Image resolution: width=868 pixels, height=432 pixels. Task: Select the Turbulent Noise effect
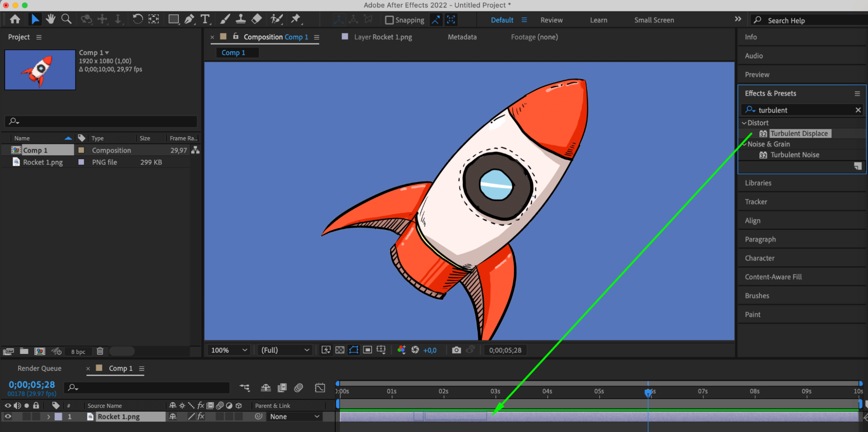[x=794, y=155]
